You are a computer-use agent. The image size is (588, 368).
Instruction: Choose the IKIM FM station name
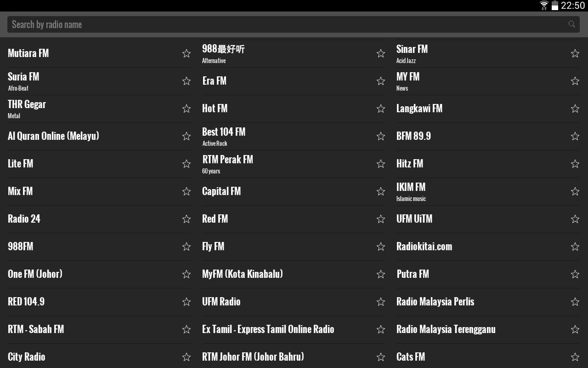coord(411,187)
